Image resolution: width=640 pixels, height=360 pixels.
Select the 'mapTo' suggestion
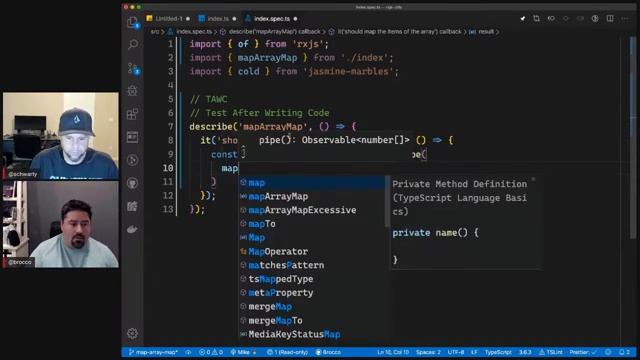coord(312,224)
